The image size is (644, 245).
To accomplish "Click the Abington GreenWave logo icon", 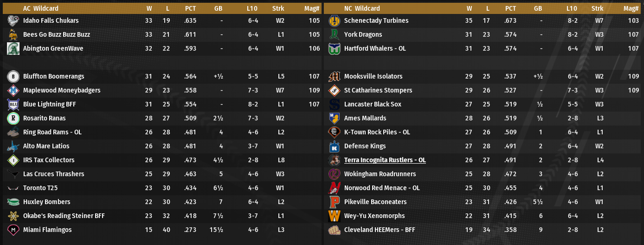I will 13,48.
